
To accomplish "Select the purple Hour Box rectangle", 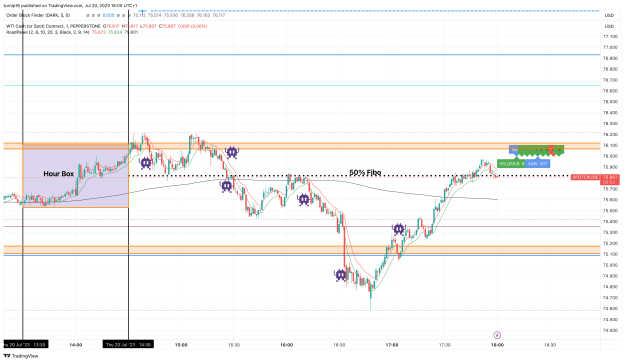I will click(76, 175).
